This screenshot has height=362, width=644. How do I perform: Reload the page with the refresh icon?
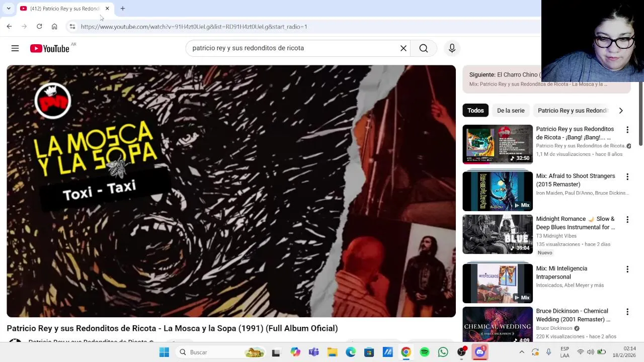click(x=39, y=26)
